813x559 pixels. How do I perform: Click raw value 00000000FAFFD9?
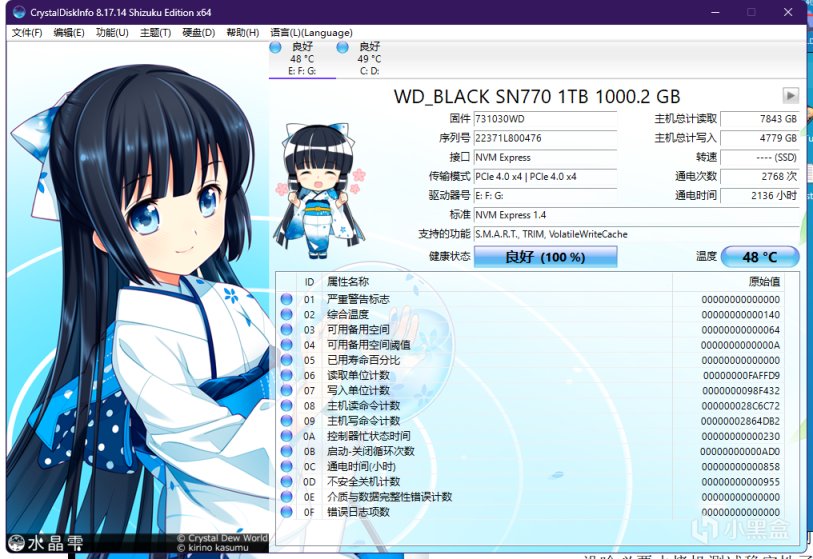point(741,375)
